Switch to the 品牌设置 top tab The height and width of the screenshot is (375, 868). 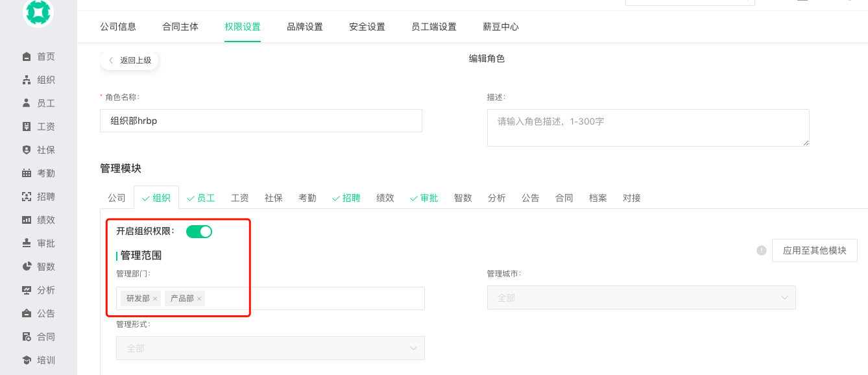pos(305,27)
